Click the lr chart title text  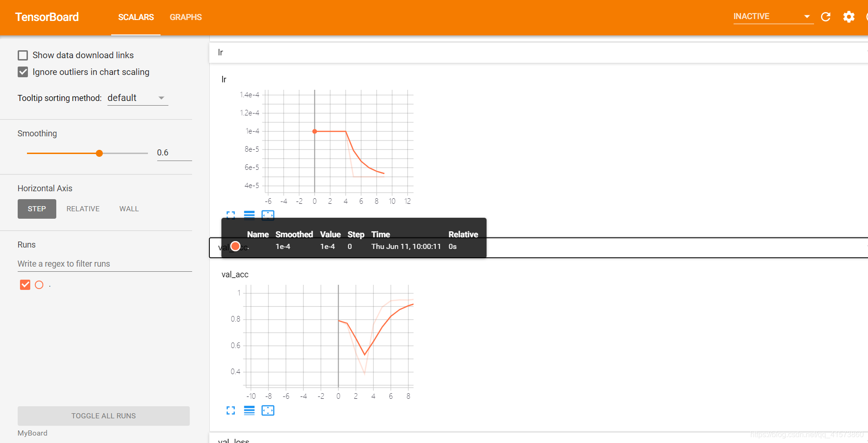(x=224, y=80)
